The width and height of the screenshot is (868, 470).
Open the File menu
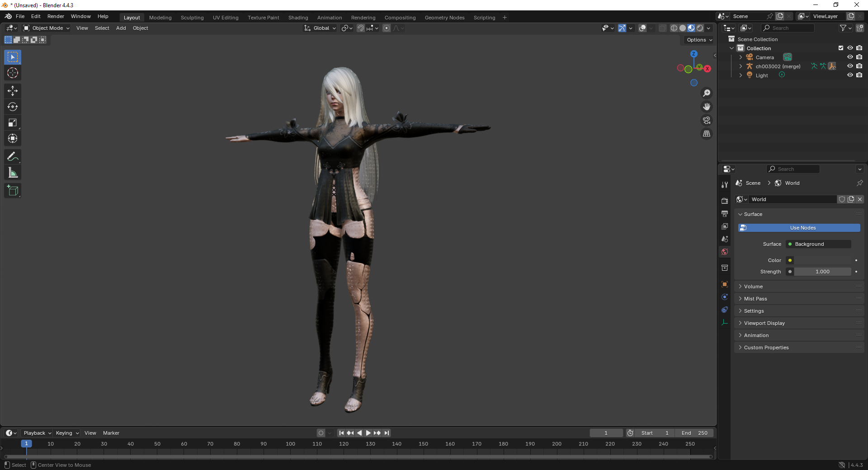[x=20, y=16]
